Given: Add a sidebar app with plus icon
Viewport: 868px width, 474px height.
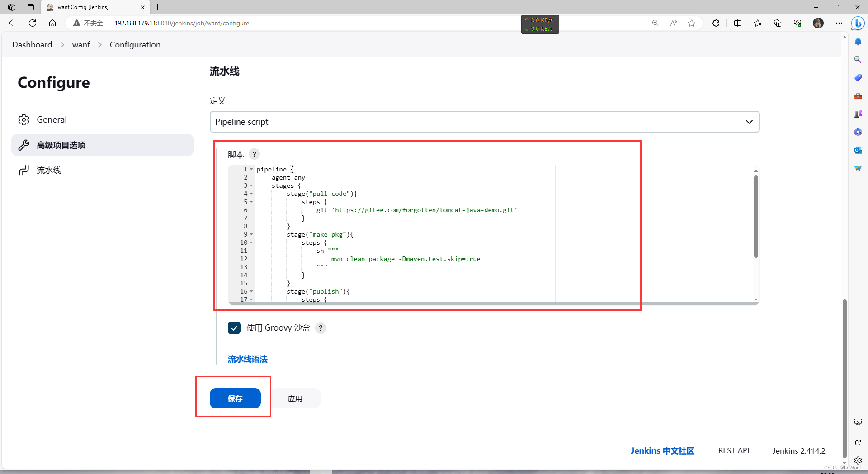Looking at the screenshot, I should tap(858, 188).
